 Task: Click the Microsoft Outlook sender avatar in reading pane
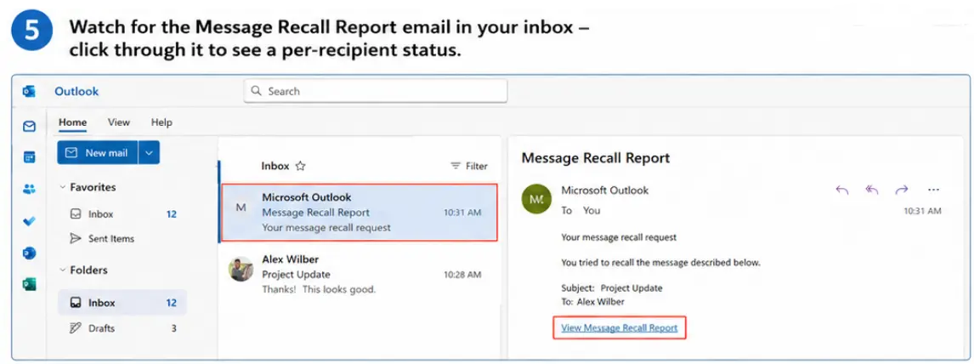click(537, 200)
